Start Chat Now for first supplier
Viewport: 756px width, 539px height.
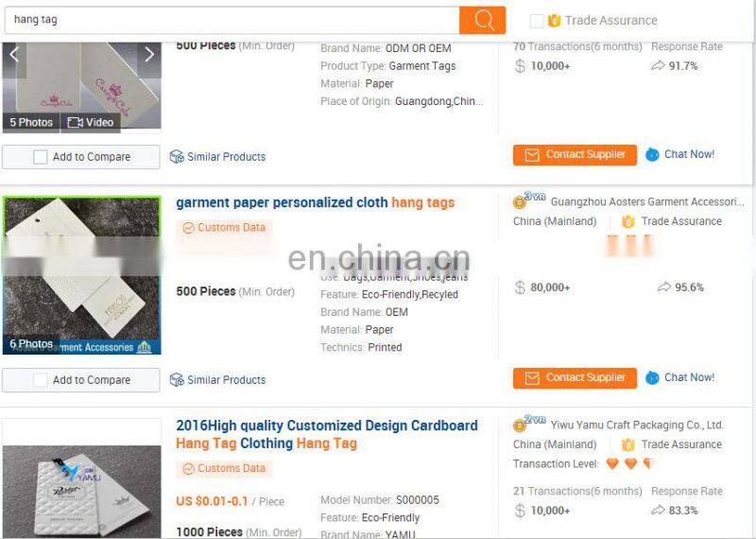coord(679,154)
